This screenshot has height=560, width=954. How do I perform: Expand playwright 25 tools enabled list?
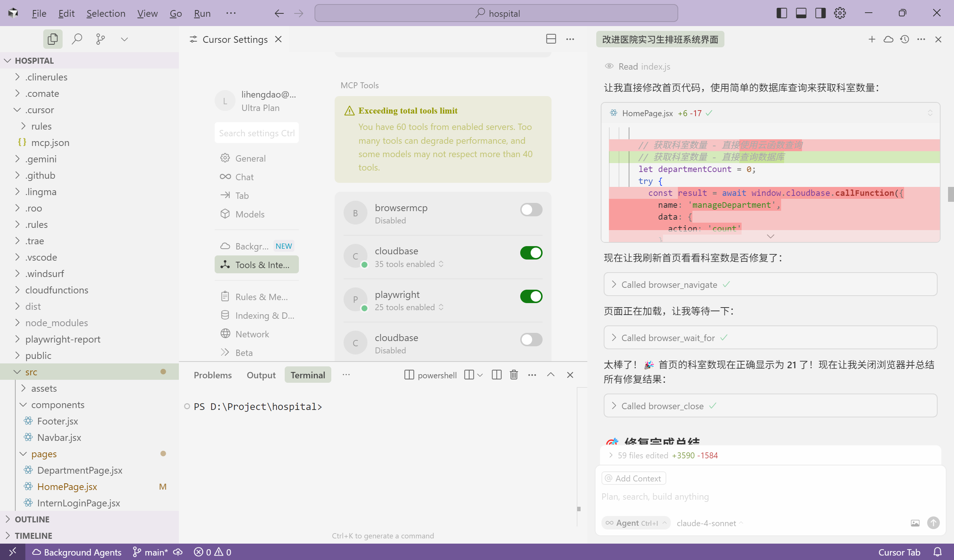[409, 307]
